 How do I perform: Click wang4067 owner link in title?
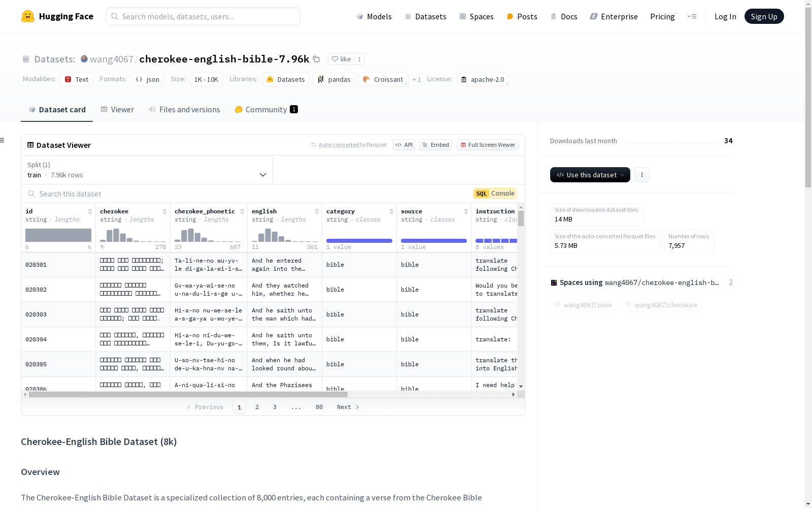(x=112, y=59)
